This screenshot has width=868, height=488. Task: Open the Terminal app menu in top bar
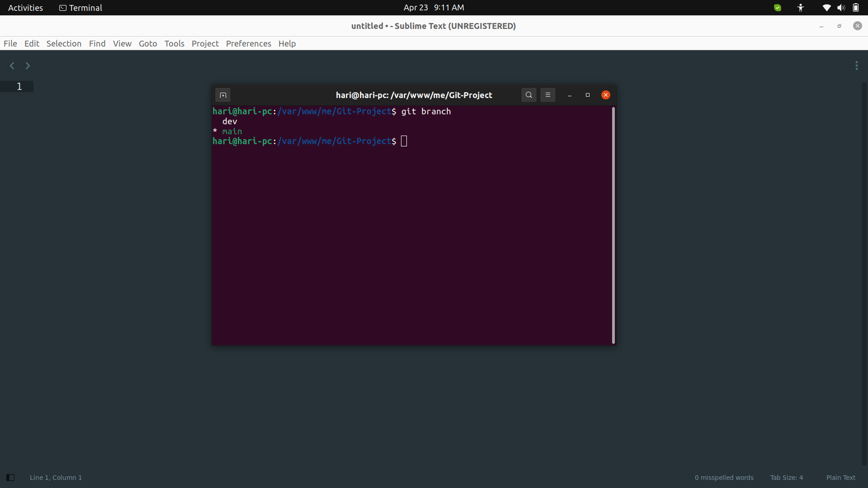pyautogui.click(x=80, y=8)
